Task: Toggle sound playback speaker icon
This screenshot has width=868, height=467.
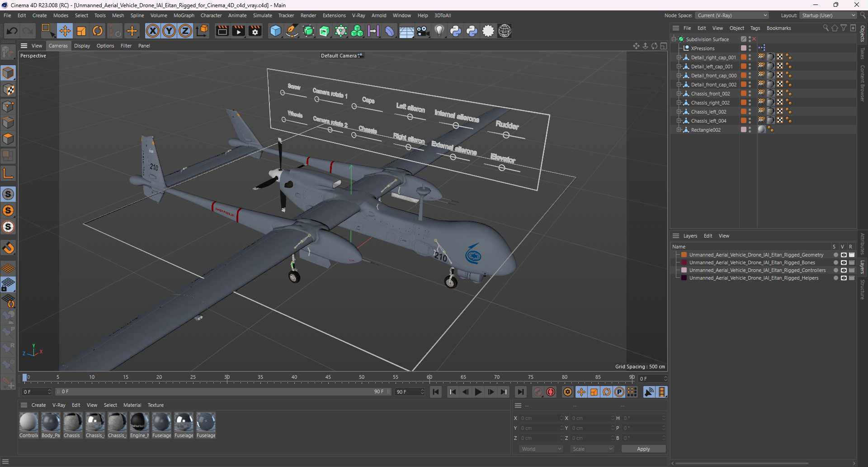Action: [649, 392]
